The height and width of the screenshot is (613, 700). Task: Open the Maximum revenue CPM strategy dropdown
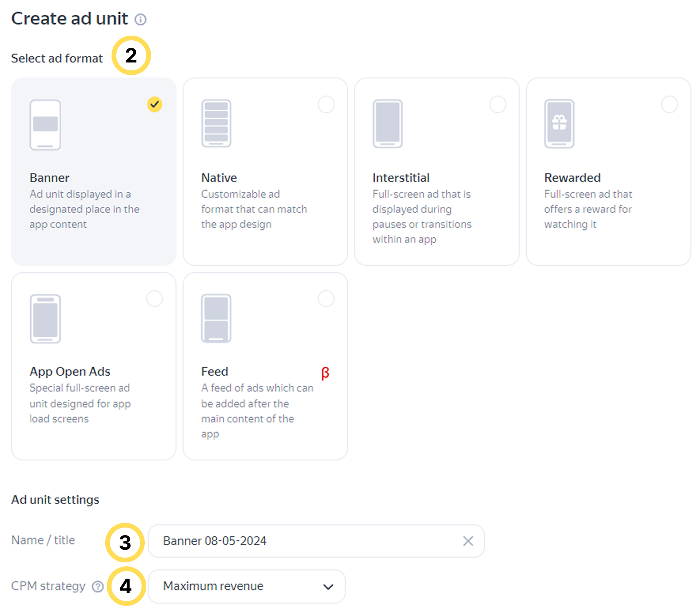[x=246, y=586]
